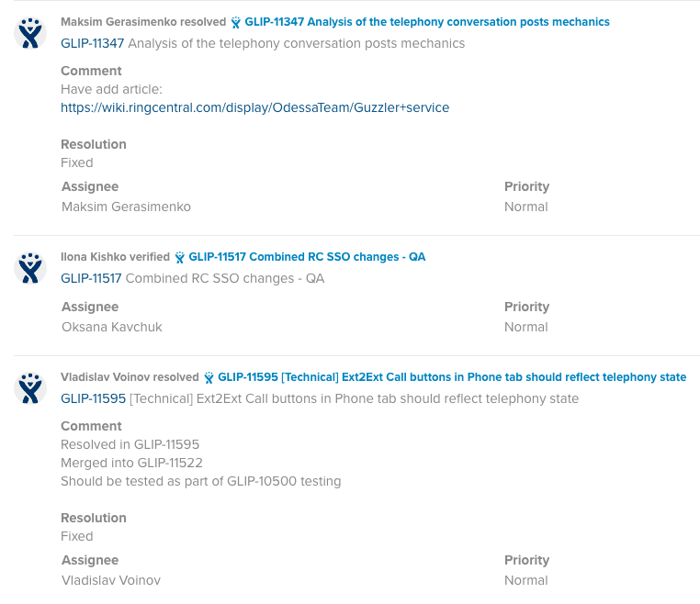Image resolution: width=700 pixels, height=604 pixels.
Task: Click author name Vladislav Voinov in post header
Action: pyautogui.click(x=100, y=377)
